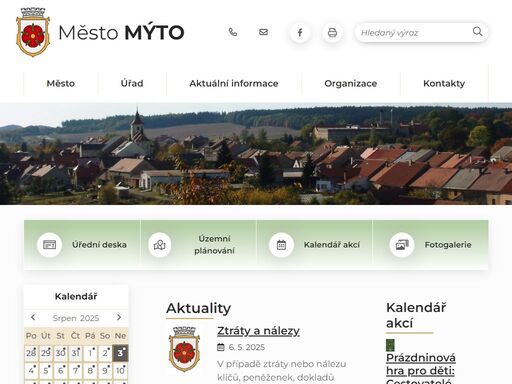Click the Úřední deska icon
The height and width of the screenshot is (384, 512).
[49, 245]
